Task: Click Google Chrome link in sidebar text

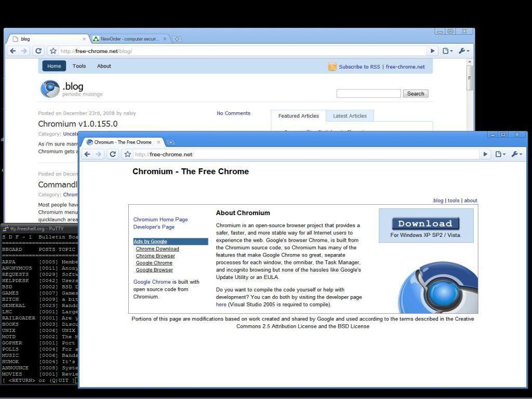Action: click(x=152, y=282)
